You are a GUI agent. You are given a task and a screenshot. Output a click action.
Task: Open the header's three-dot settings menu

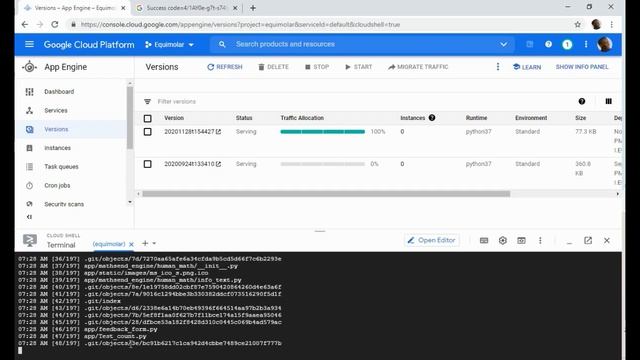(x=586, y=44)
